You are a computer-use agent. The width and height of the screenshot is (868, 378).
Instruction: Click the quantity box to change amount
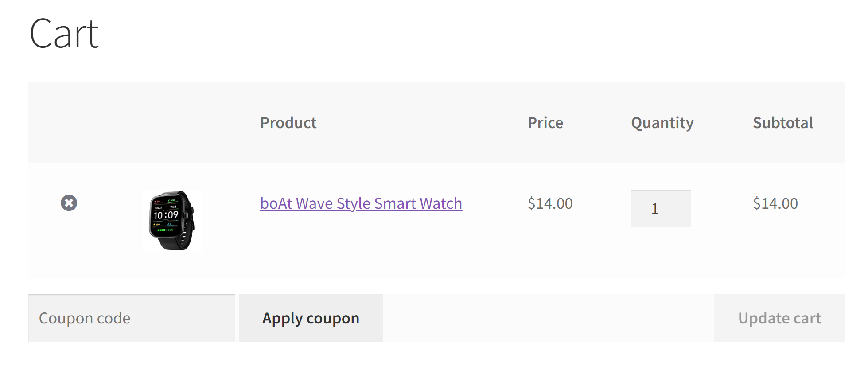pos(660,208)
